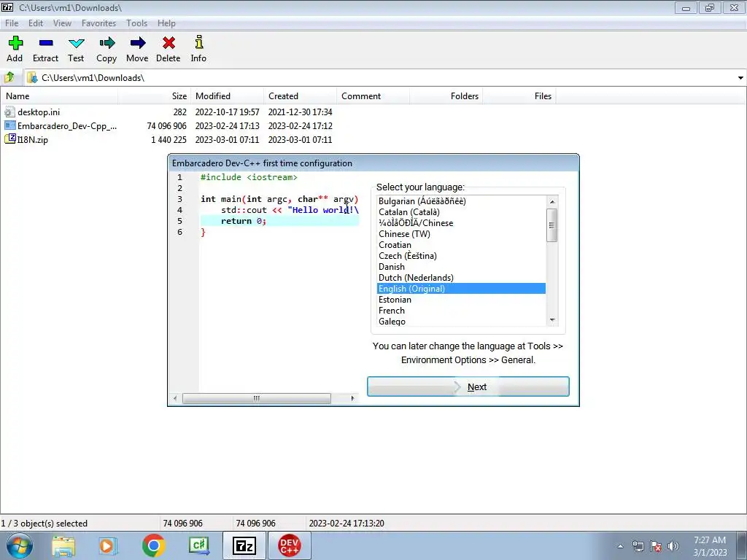Click code preview scroll-left arrow

[x=175, y=398]
